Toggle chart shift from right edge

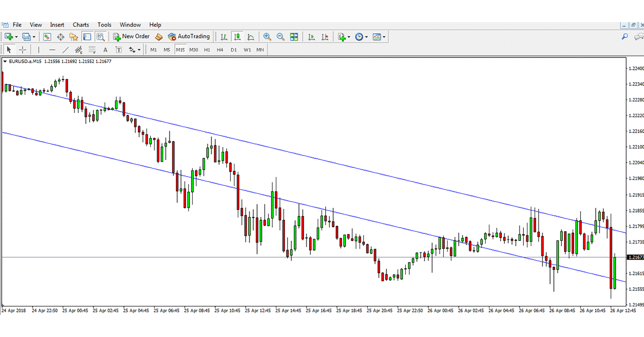(x=324, y=36)
